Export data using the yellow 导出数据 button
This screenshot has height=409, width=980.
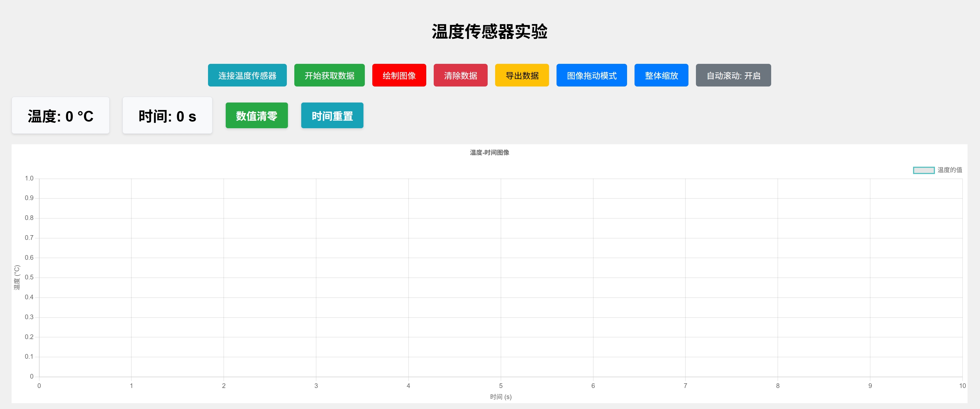(522, 75)
